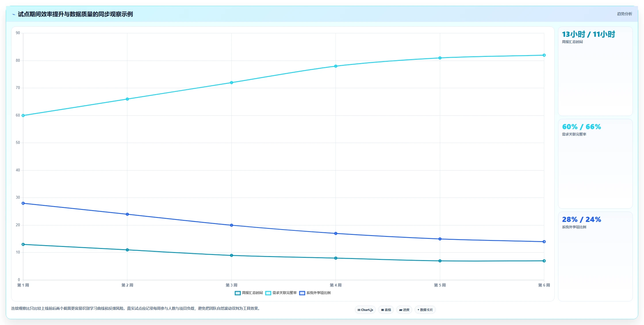Click the 趋势分析 tag in the header

click(624, 14)
